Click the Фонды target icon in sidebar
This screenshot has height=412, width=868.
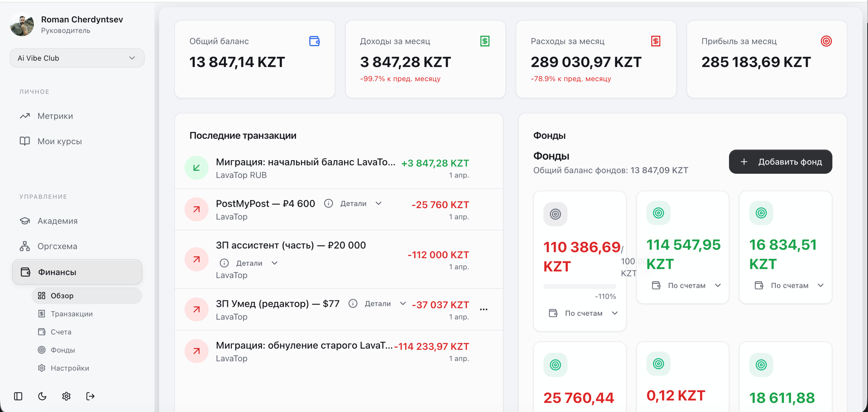click(42, 350)
